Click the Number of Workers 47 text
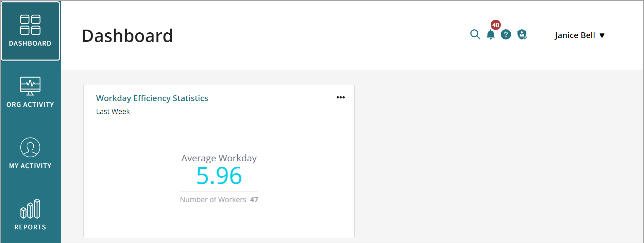644x243 pixels. [219, 200]
